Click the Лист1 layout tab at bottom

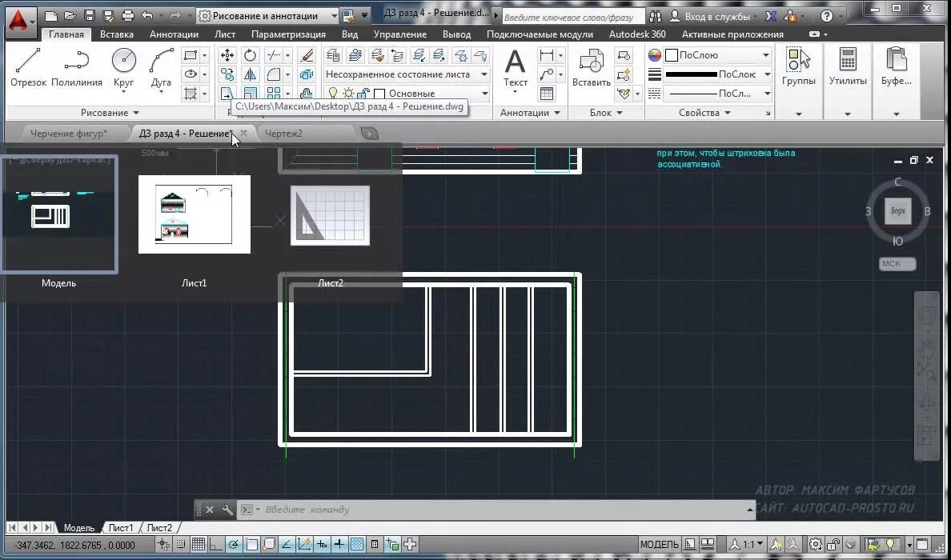coord(121,528)
